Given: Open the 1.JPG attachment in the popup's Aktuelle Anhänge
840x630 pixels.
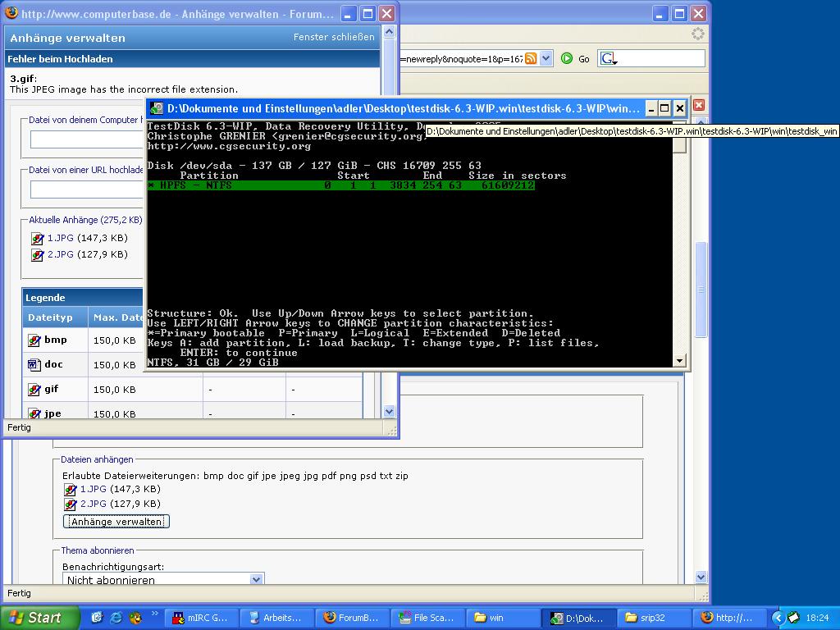Looking at the screenshot, I should [61, 238].
